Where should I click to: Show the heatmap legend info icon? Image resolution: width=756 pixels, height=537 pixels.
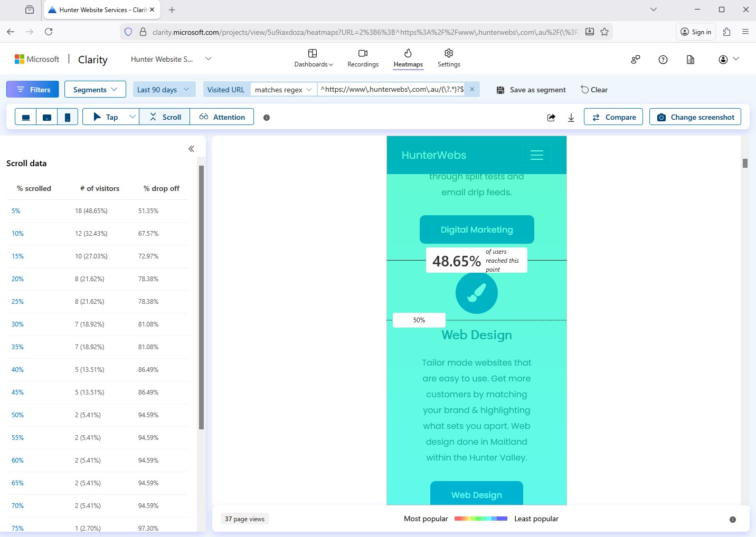coord(733,520)
